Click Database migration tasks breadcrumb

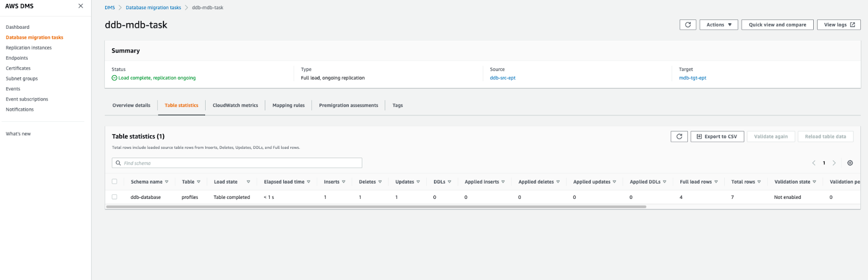154,8
